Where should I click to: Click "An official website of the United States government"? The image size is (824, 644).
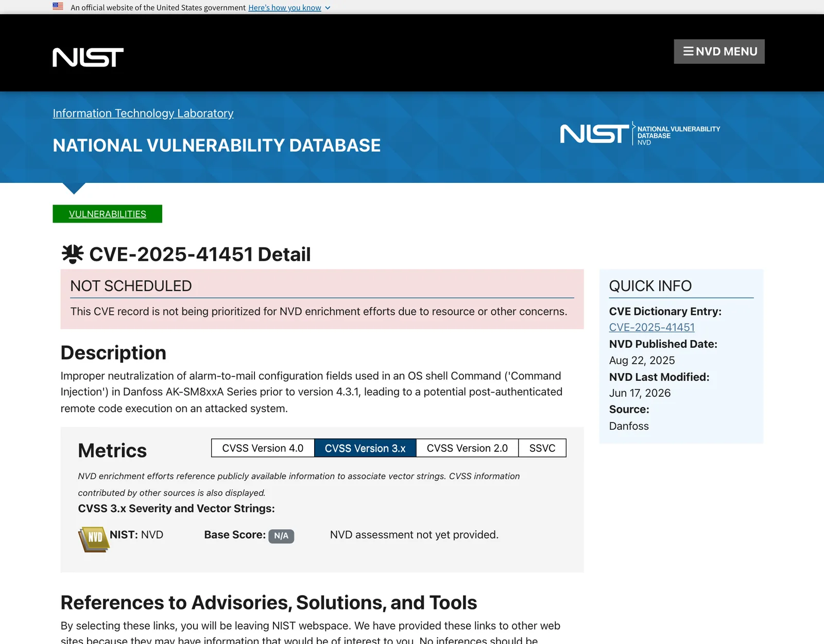coord(158,8)
